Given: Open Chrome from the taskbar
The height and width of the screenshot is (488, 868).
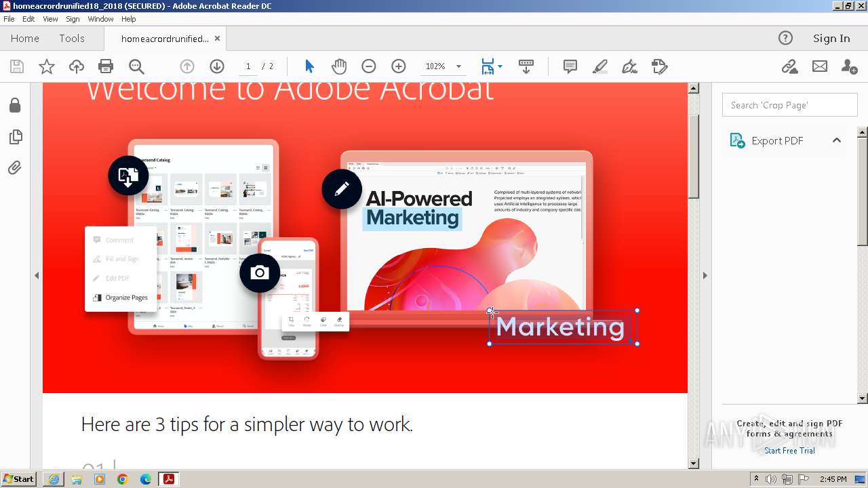Looking at the screenshot, I should coord(123,479).
